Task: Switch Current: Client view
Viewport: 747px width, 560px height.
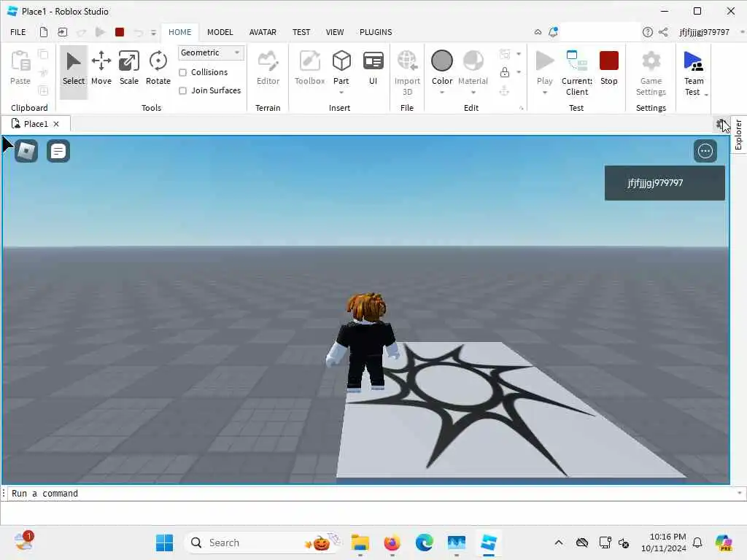Action: (x=577, y=74)
